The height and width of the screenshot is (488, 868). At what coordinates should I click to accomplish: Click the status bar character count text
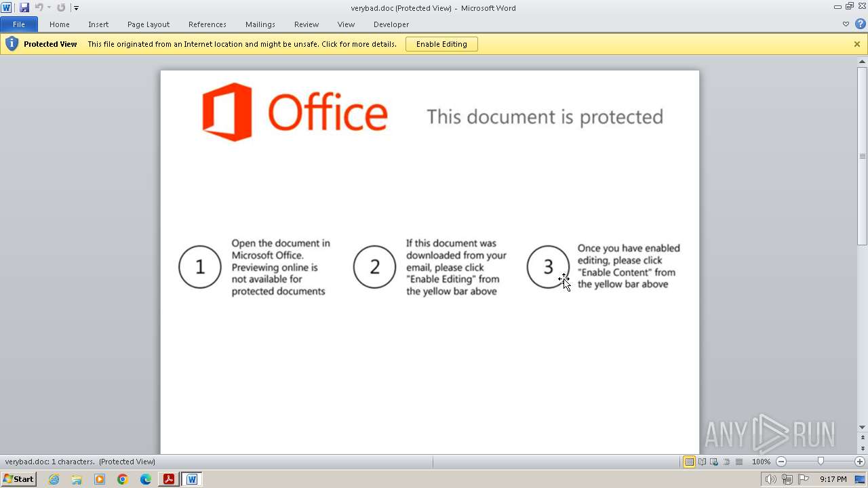50,462
